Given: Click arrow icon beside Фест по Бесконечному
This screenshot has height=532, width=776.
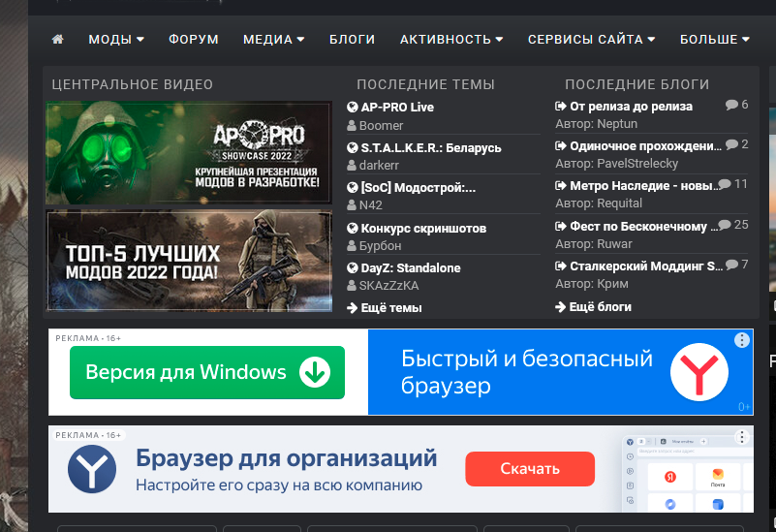Looking at the screenshot, I should [x=561, y=227].
